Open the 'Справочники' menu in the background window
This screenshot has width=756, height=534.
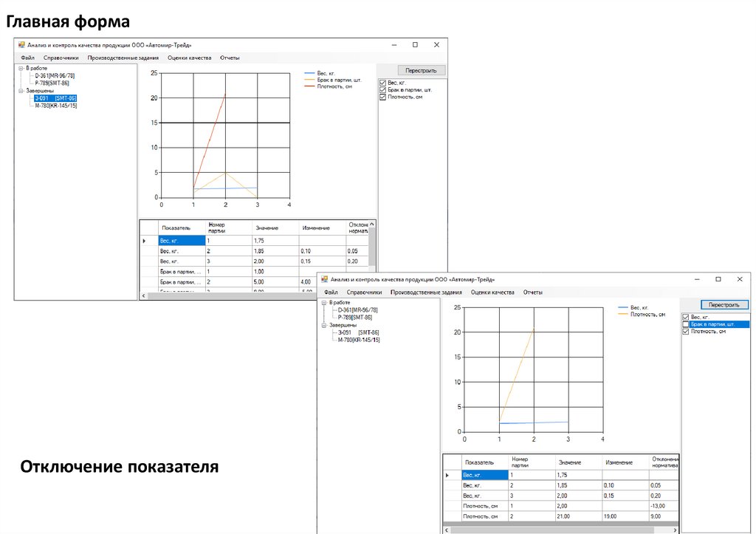click(x=61, y=58)
